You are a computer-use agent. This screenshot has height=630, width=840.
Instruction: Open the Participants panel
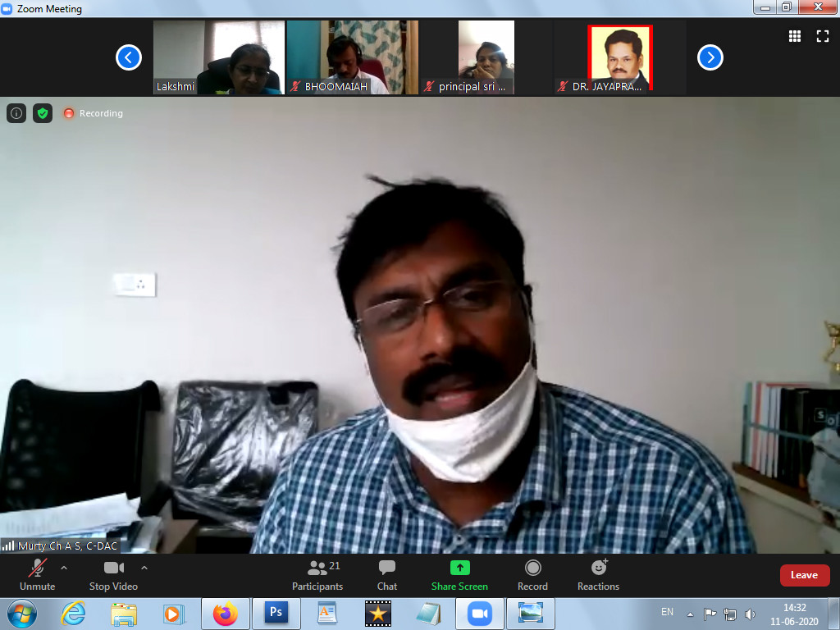(x=317, y=575)
